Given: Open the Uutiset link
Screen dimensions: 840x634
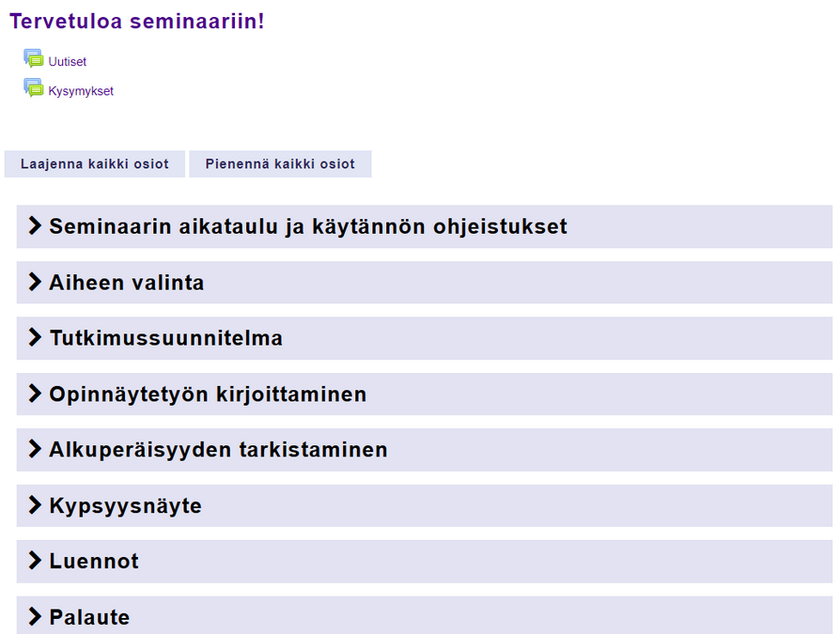Looking at the screenshot, I should point(68,62).
